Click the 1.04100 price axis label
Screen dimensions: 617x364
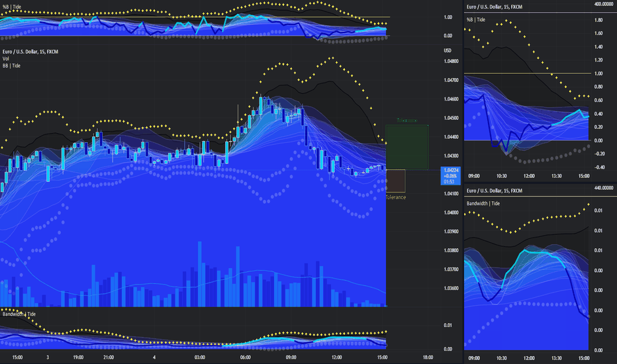point(451,194)
